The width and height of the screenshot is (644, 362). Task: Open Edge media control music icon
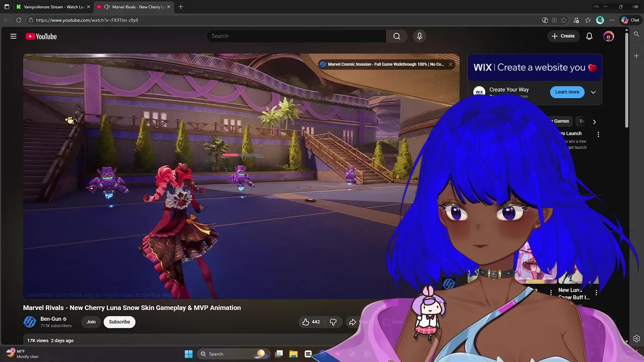pos(576,20)
